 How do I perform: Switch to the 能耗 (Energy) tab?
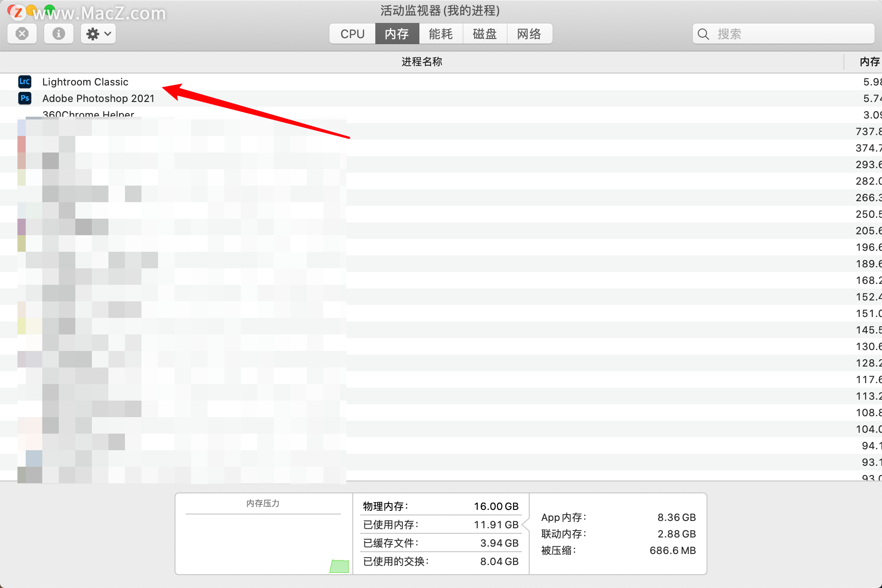(441, 34)
